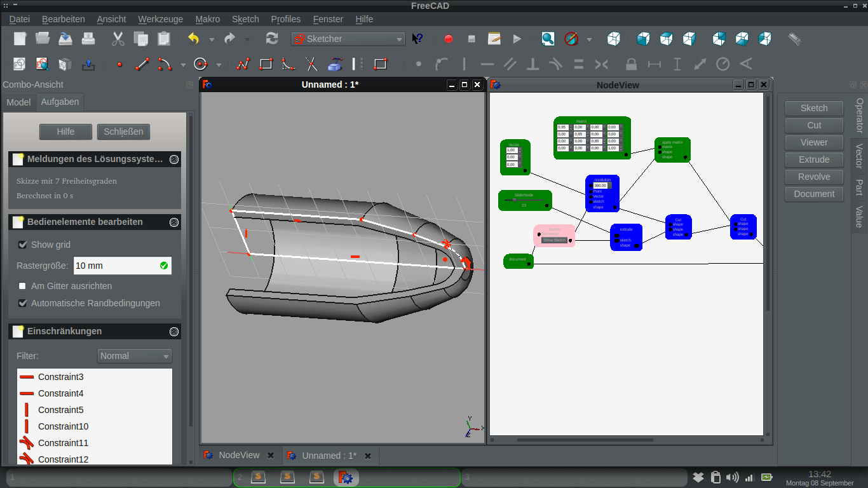Viewport: 868px width, 488px height.
Task: Click Show Sketch in the pink node
Action: [x=554, y=240]
